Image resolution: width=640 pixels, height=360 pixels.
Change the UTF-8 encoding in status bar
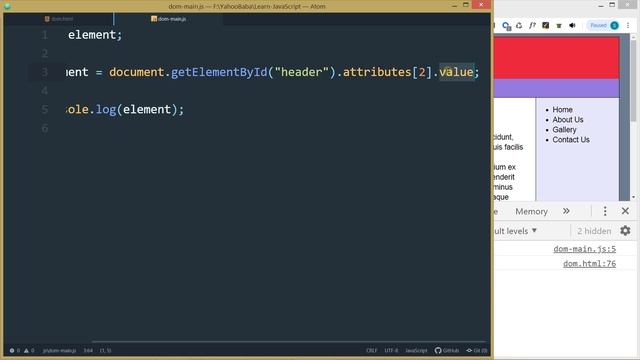tap(391, 350)
